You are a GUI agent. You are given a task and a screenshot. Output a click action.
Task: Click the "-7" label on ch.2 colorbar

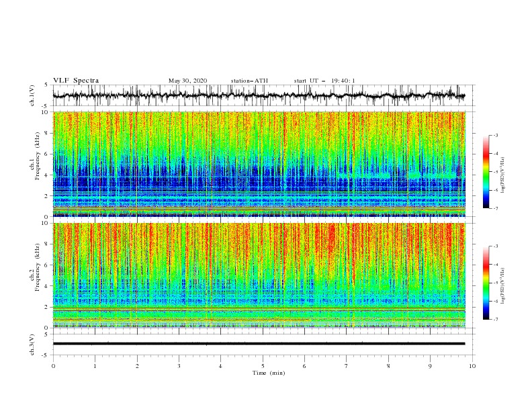(x=496, y=320)
